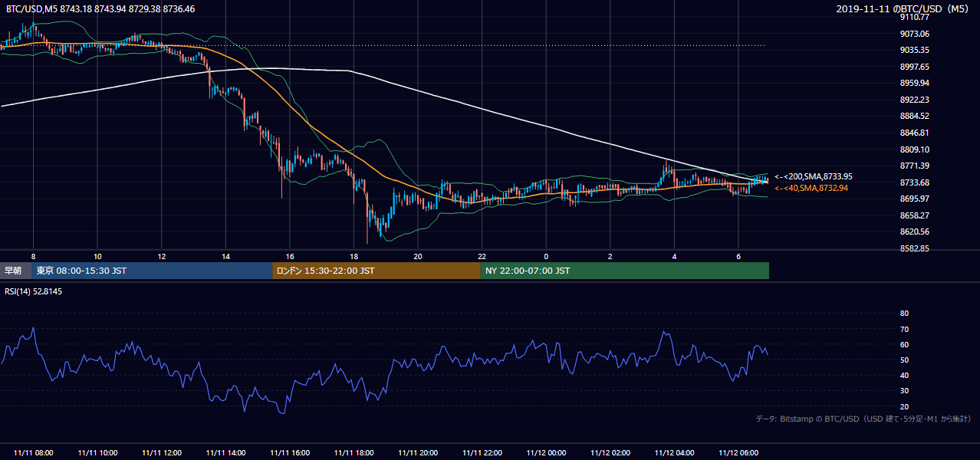Click RSI scale value 60
This screenshot has width=980, height=460.
[x=904, y=344]
